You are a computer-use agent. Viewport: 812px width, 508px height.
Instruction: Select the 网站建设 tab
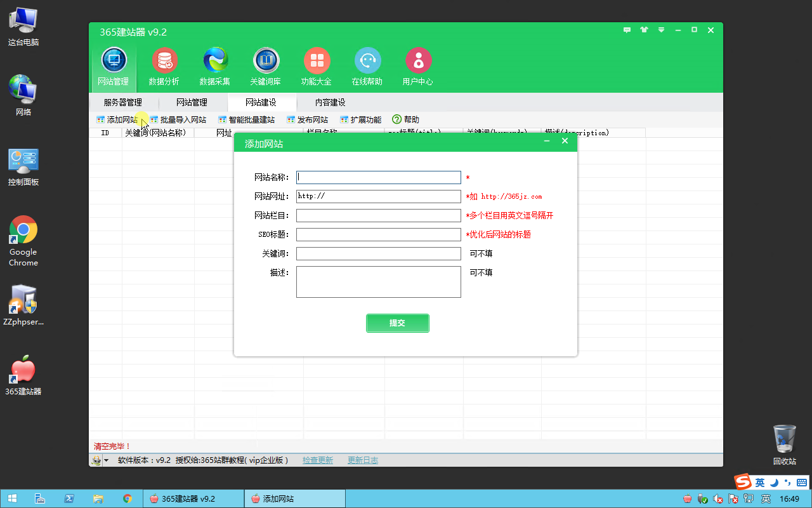(x=261, y=102)
